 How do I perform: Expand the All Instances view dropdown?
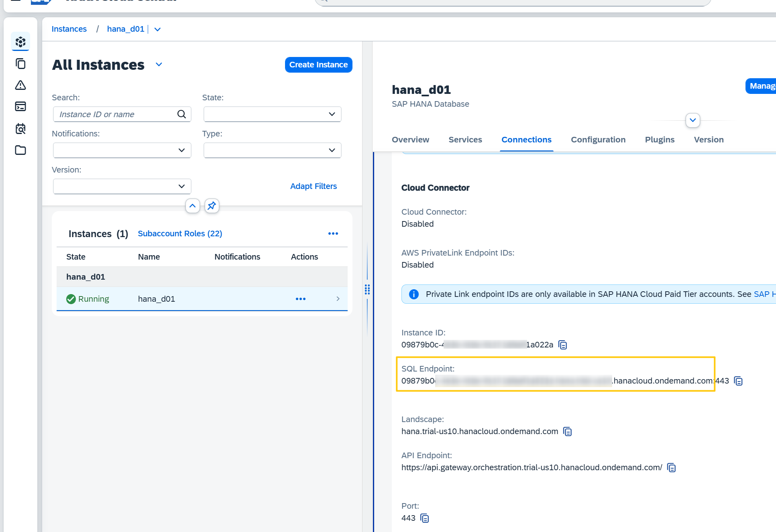[x=159, y=65]
